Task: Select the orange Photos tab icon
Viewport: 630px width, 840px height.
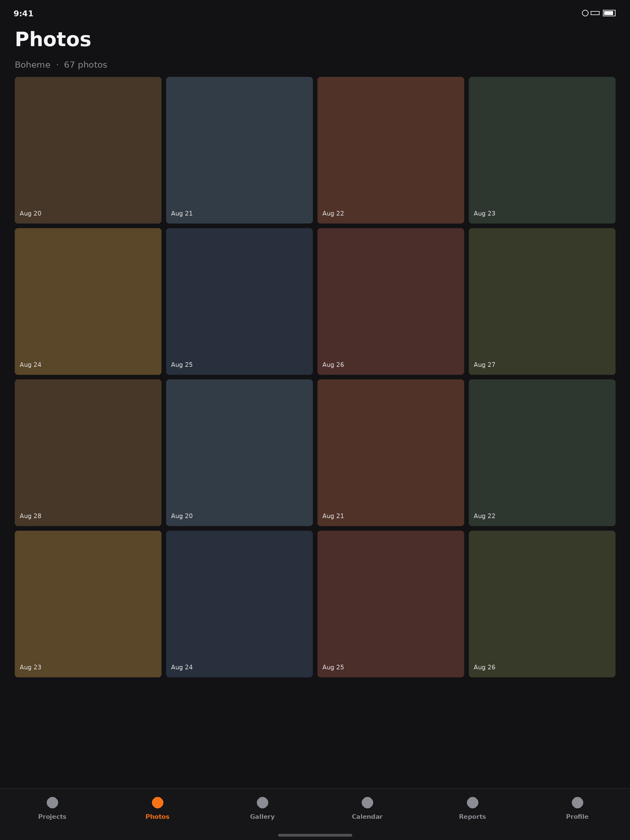Action: tap(157, 802)
